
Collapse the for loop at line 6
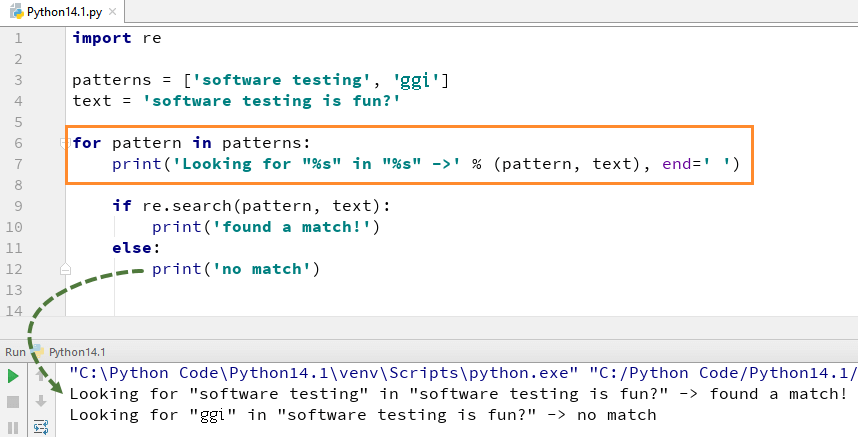(65, 143)
